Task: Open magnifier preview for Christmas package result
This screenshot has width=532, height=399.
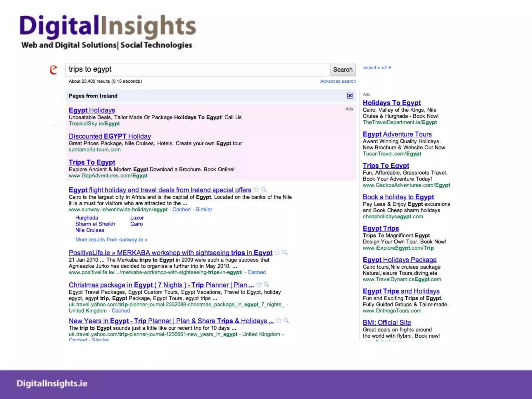Action: [266, 285]
